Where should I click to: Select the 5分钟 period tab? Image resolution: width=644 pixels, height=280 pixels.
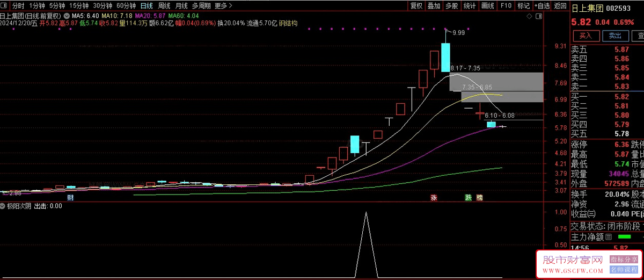point(57,6)
